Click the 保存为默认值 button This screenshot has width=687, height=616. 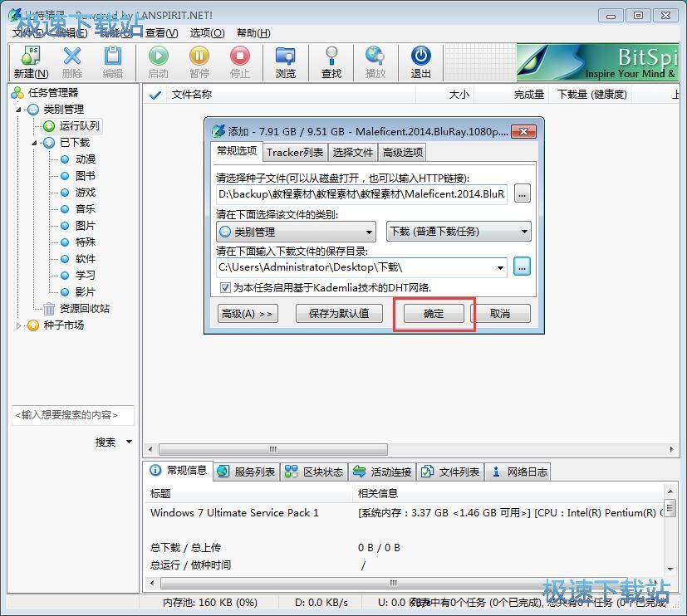(x=339, y=314)
